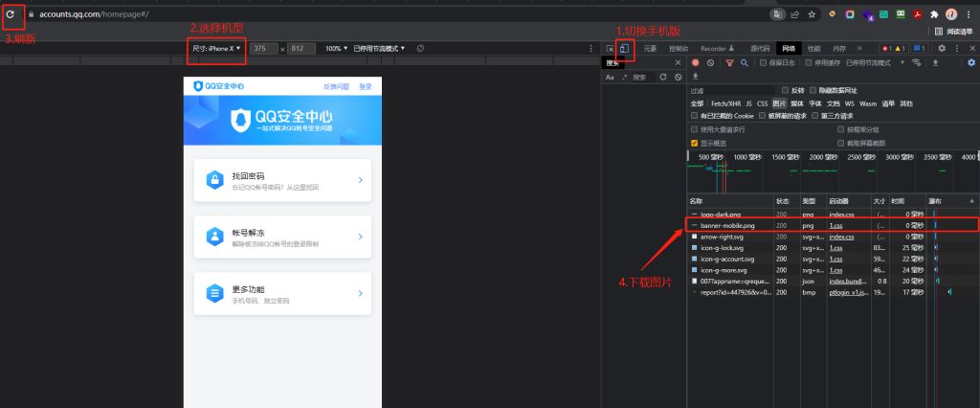
Task: Switch to the 源代码 (Sources) tab
Action: (x=759, y=48)
